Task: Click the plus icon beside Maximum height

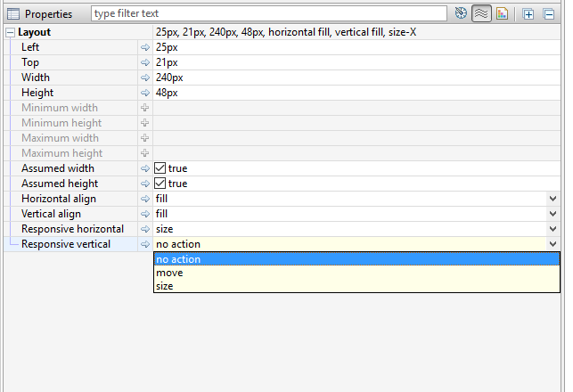Action: pyautogui.click(x=145, y=153)
